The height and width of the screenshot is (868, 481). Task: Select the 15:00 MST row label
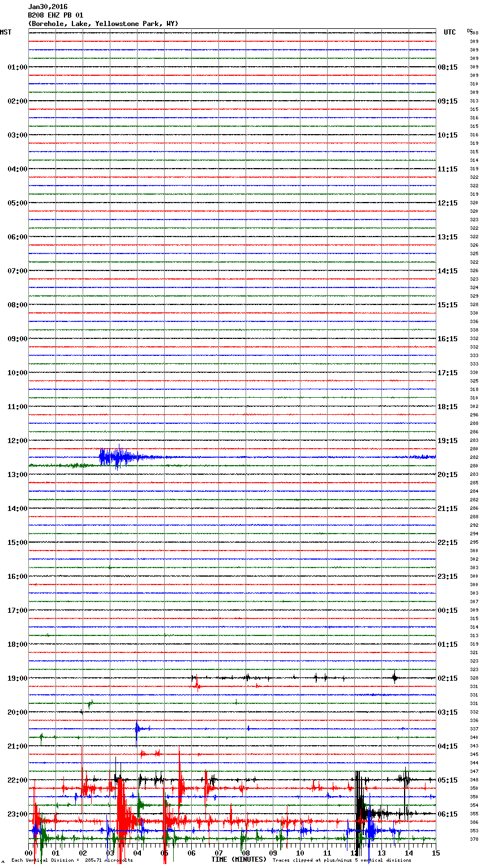(x=17, y=543)
